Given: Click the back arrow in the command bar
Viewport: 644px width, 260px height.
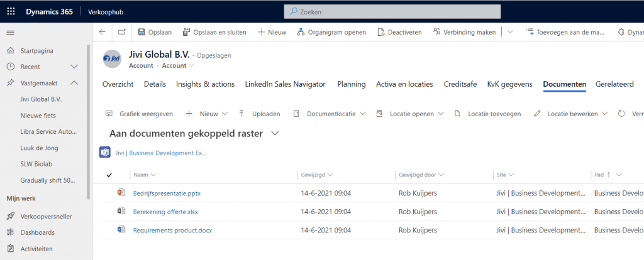Looking at the screenshot, I should click(103, 32).
